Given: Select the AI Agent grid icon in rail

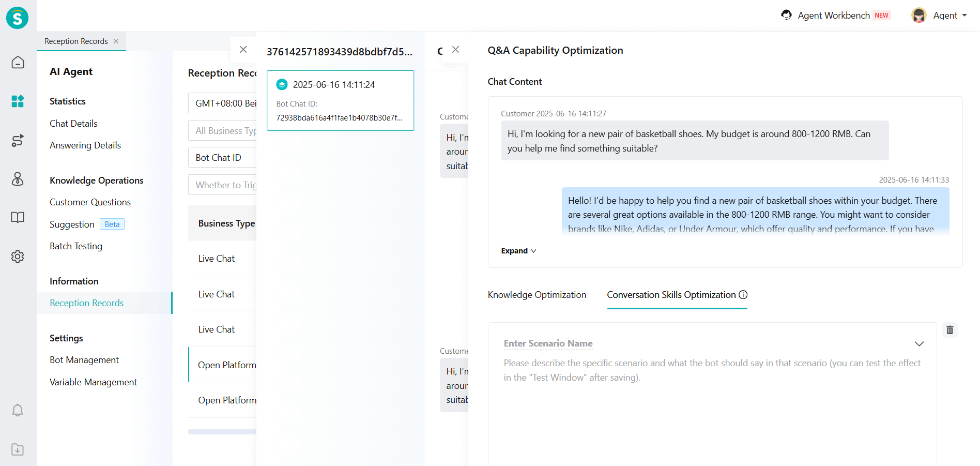Looking at the screenshot, I should tap(18, 101).
